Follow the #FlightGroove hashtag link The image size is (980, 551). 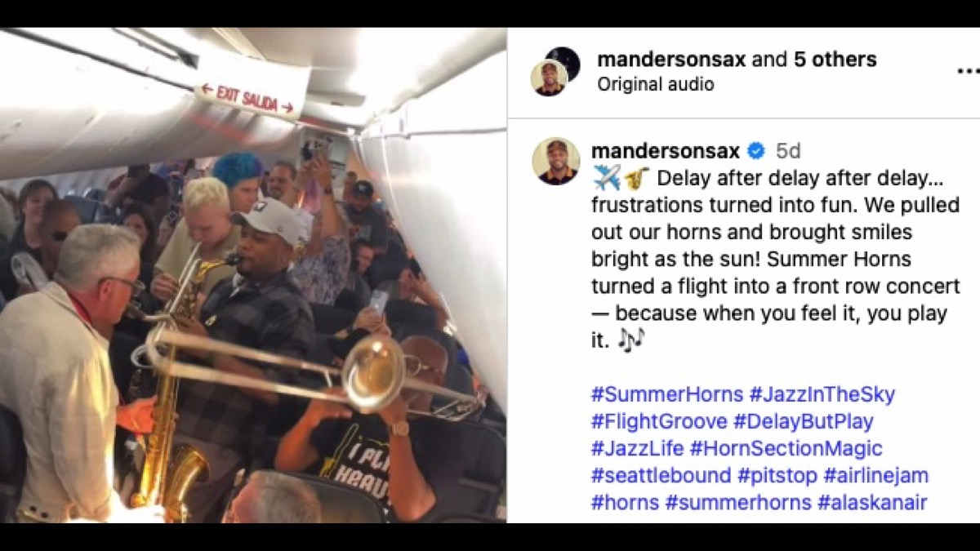tap(658, 421)
